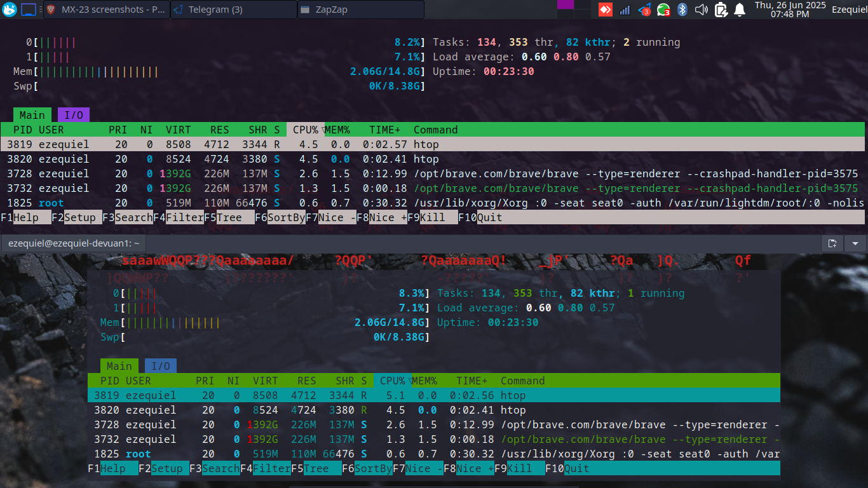The height and width of the screenshot is (488, 868).
Task: Open the power manager clipboard-plug tray icon
Action: [x=721, y=10]
